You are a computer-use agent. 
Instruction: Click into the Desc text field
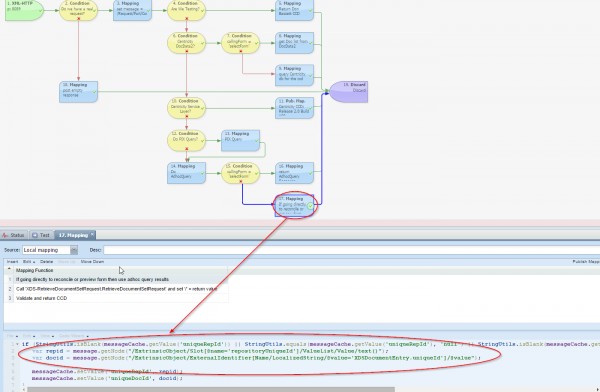[x=351, y=250]
